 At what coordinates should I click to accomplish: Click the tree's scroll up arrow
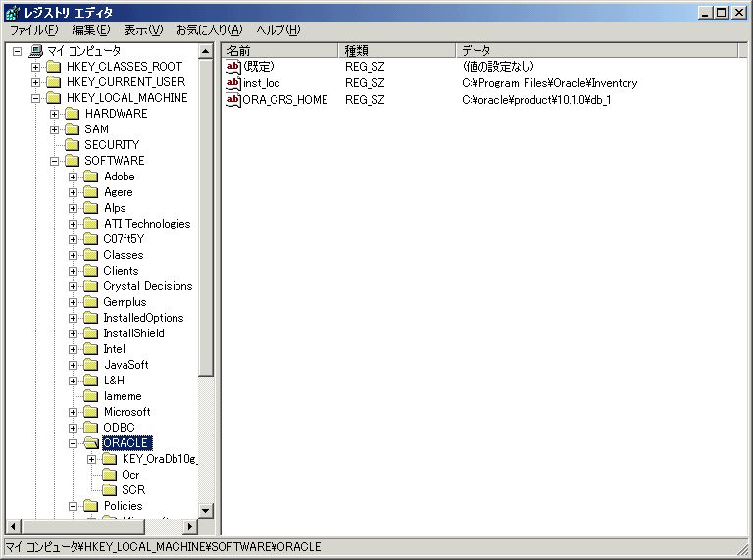(x=206, y=51)
